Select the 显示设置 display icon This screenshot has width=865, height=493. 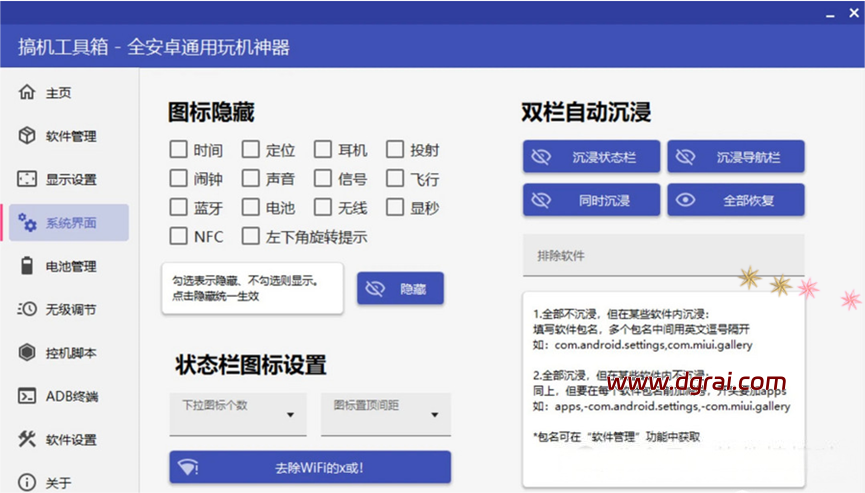click(x=27, y=179)
